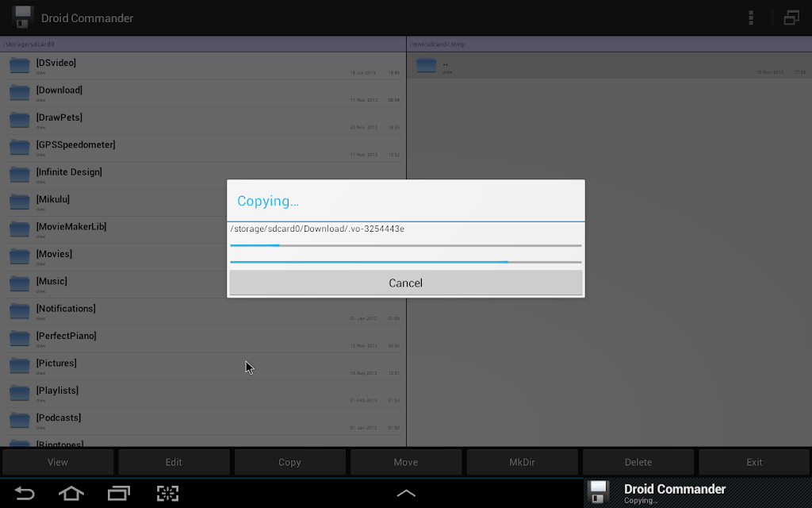812x508 pixels.
Task: Click the View button in bottom toolbar
Action: (57, 462)
